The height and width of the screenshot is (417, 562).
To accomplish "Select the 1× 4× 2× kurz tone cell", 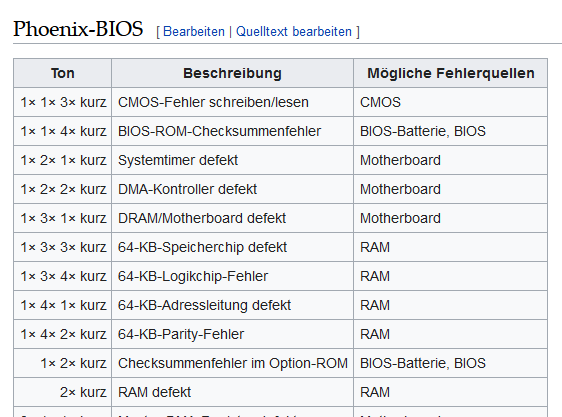I will coord(62,335).
